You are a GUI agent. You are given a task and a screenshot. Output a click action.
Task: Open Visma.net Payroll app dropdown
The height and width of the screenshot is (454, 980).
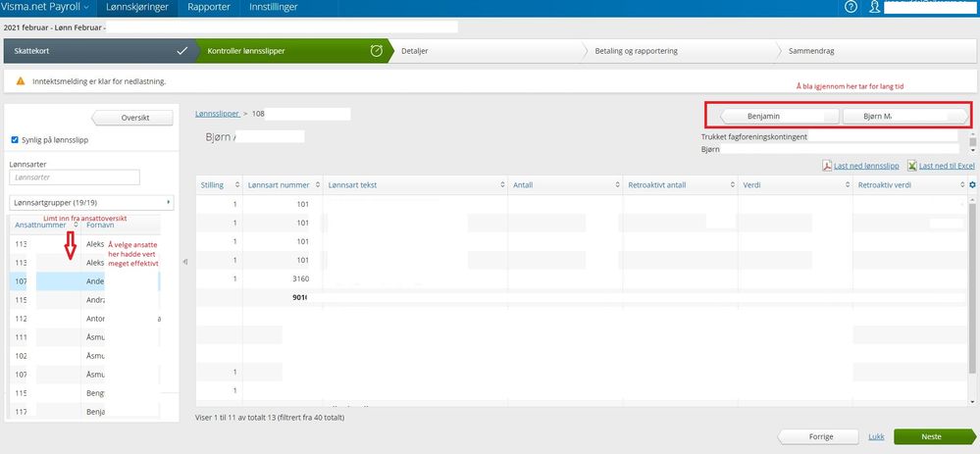44,8
